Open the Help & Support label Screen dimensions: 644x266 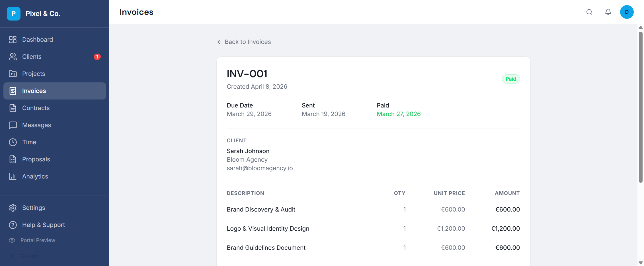tap(44, 225)
